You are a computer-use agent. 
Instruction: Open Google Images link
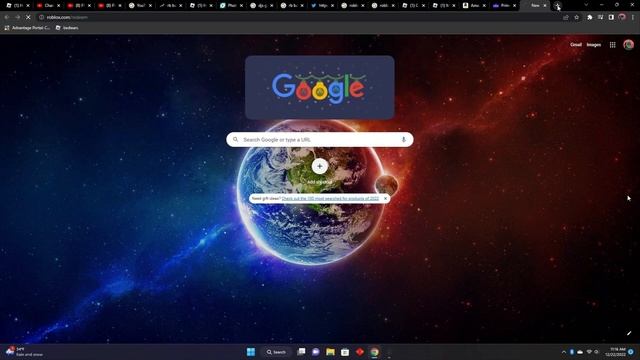click(594, 45)
